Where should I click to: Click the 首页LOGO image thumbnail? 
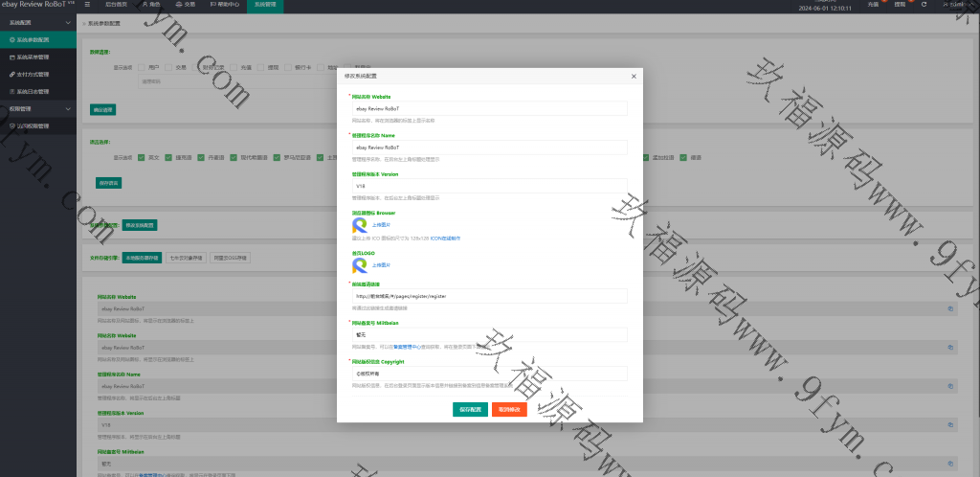pyautogui.click(x=359, y=265)
